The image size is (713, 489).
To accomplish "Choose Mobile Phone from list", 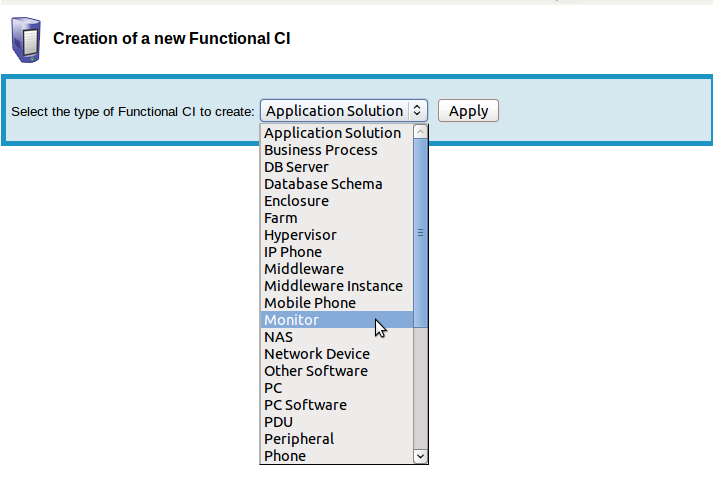I will pos(309,303).
